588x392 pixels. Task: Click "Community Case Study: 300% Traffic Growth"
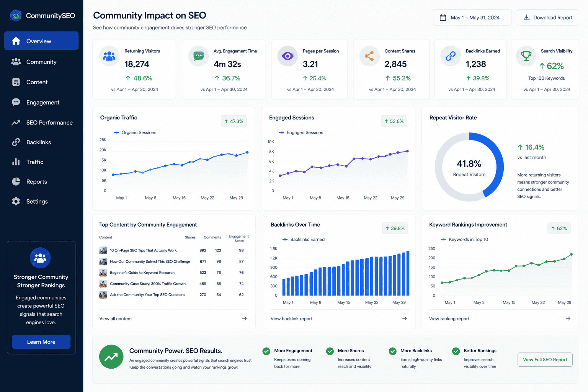[x=148, y=284]
